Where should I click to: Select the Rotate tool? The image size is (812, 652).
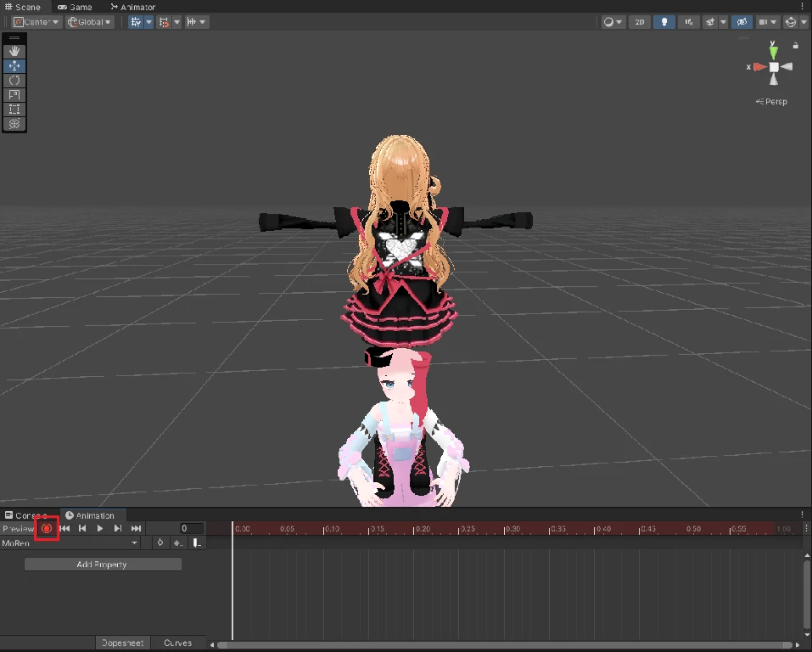coord(14,81)
